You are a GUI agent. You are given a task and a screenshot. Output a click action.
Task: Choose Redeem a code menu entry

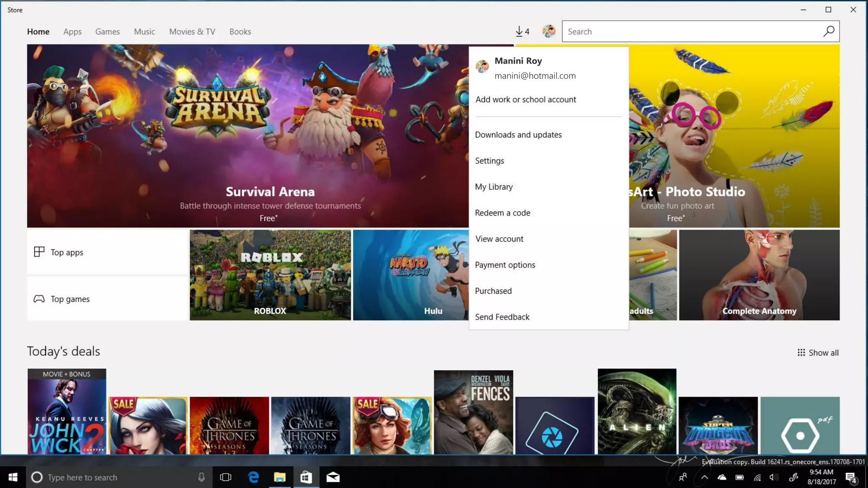coord(502,213)
